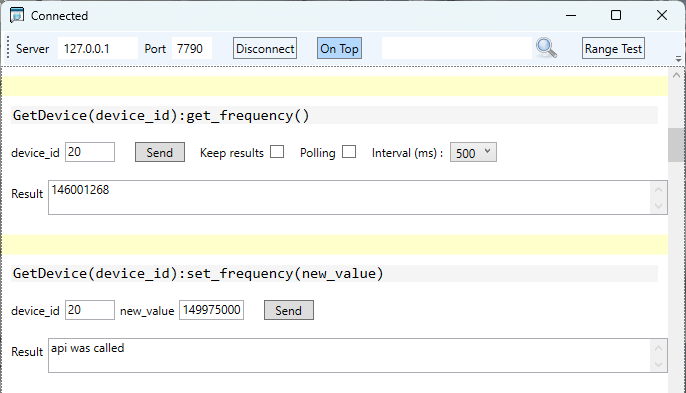Send the set_frequency request

289,310
